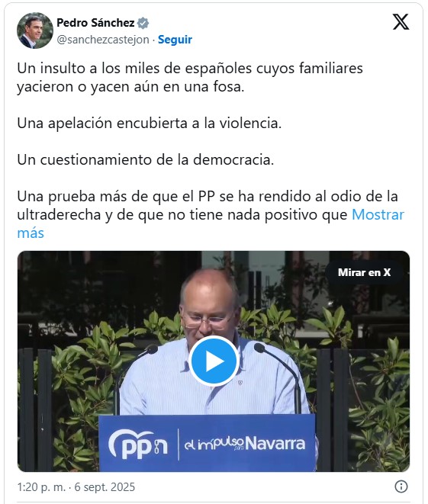Click the 'más' continuation link text
The image size is (428, 504).
tap(31, 233)
